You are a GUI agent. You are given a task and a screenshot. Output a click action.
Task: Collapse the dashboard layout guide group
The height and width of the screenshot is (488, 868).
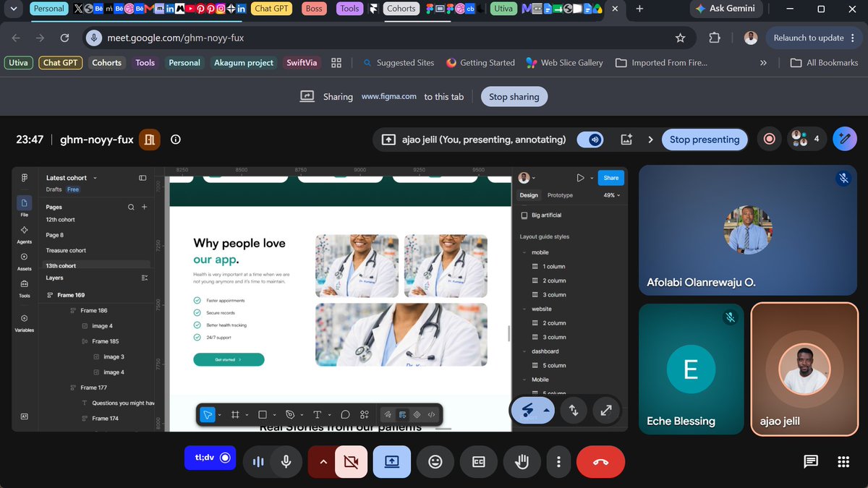[x=524, y=351]
